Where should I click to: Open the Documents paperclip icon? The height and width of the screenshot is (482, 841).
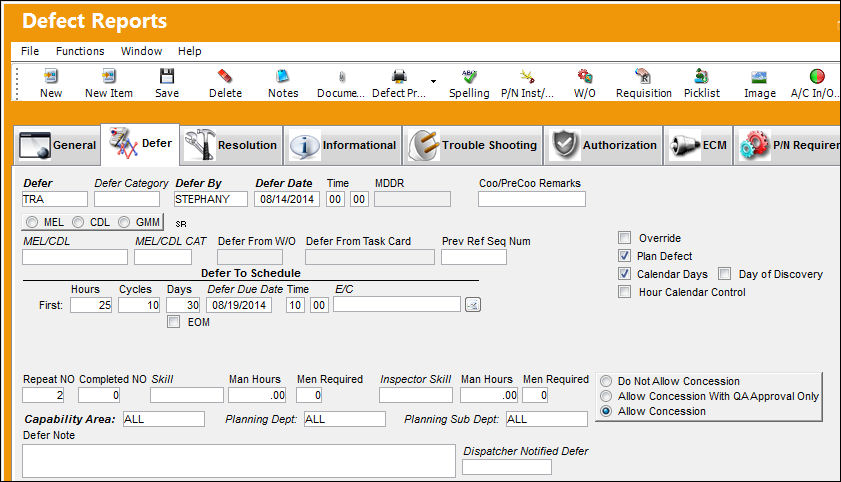[342, 77]
